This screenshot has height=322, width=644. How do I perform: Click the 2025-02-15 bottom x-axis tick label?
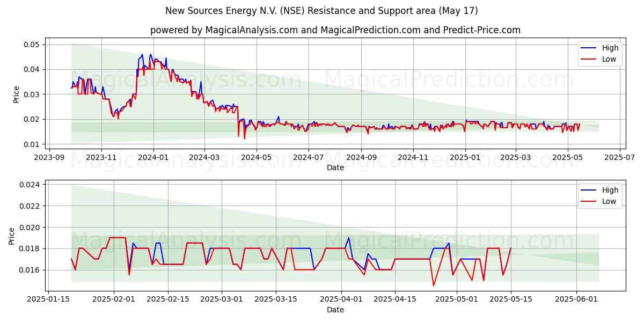point(168,299)
